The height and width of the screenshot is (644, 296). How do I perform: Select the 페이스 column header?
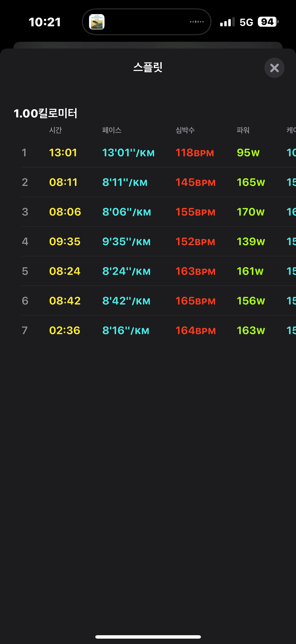[x=111, y=130]
